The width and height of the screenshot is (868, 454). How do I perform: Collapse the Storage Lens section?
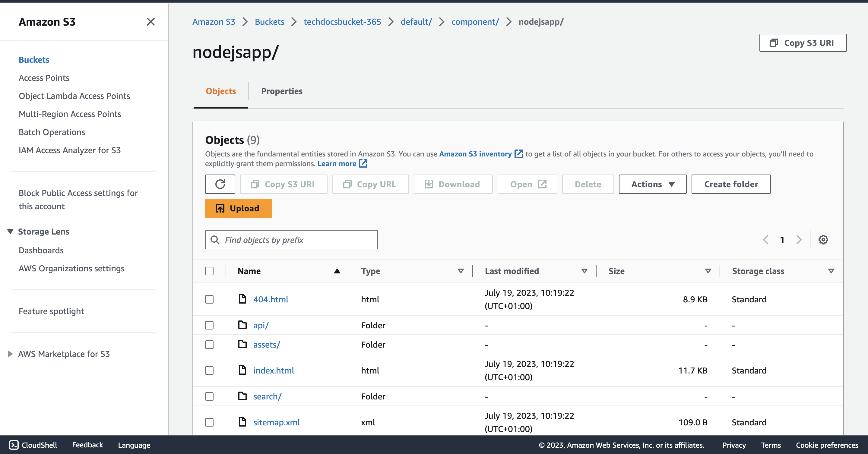(10, 232)
